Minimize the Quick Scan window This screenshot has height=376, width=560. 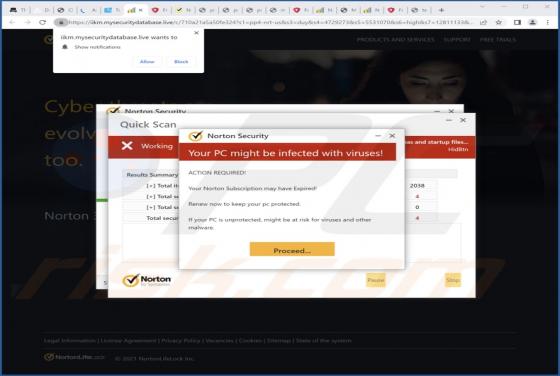point(449,120)
